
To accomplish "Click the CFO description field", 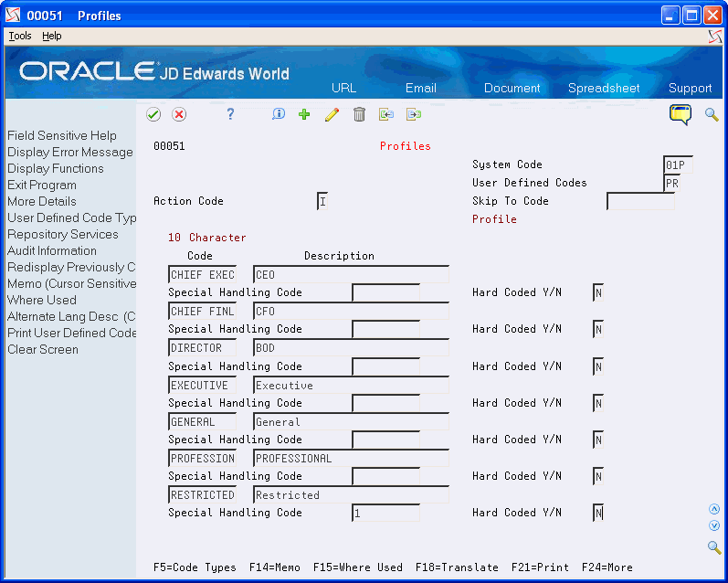I will [x=351, y=312].
